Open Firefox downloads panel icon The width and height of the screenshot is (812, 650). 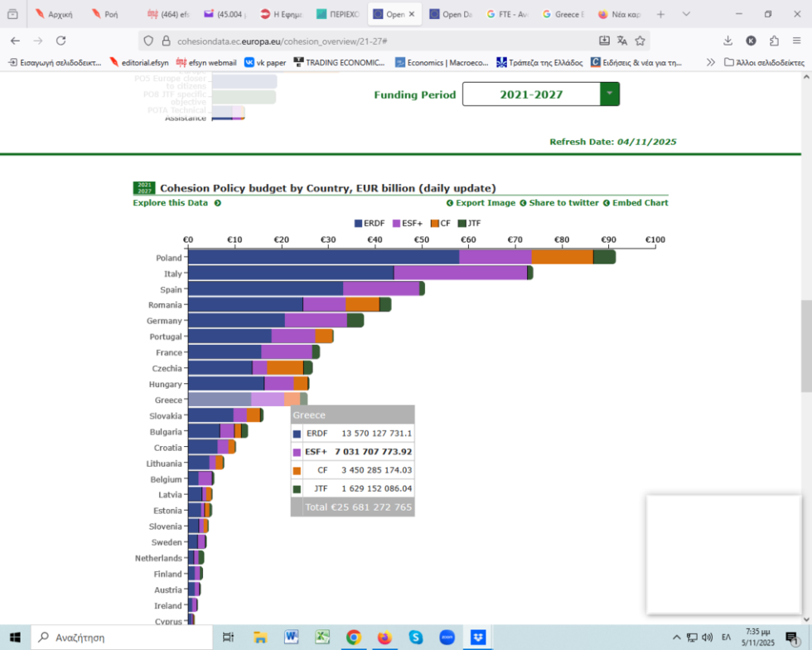[x=727, y=41]
